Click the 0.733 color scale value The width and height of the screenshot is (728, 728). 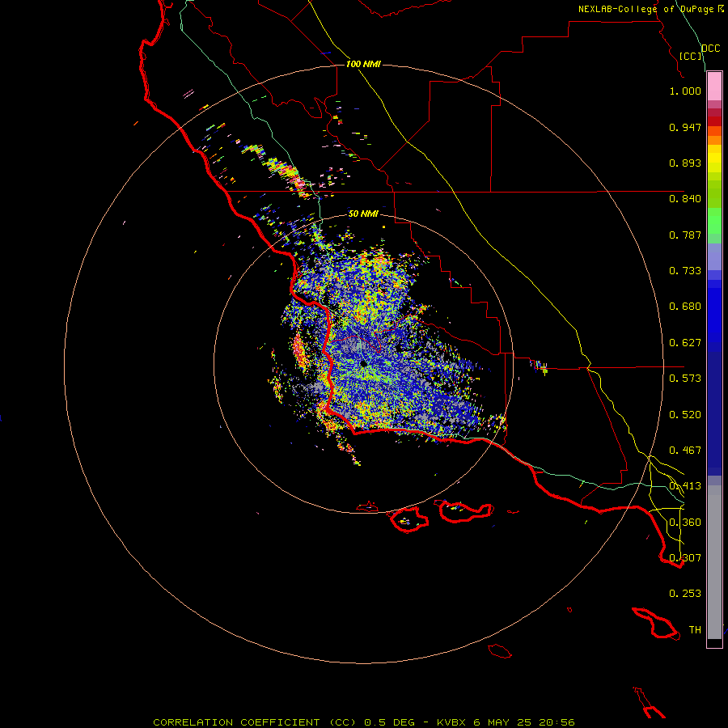[685, 271]
